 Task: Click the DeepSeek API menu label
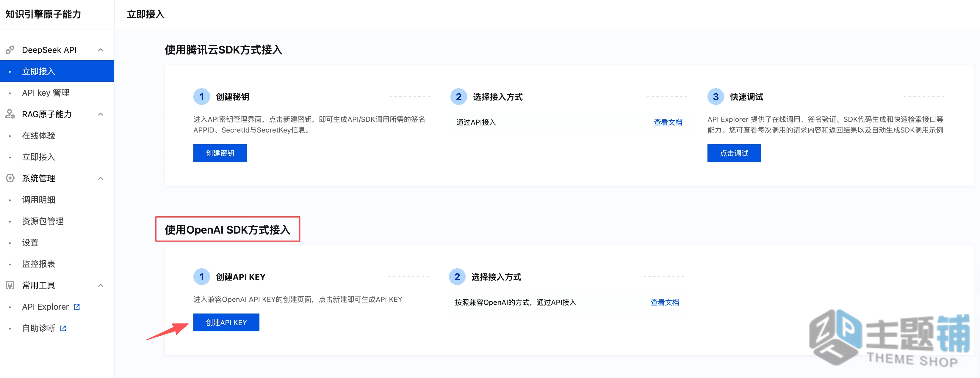tap(49, 50)
